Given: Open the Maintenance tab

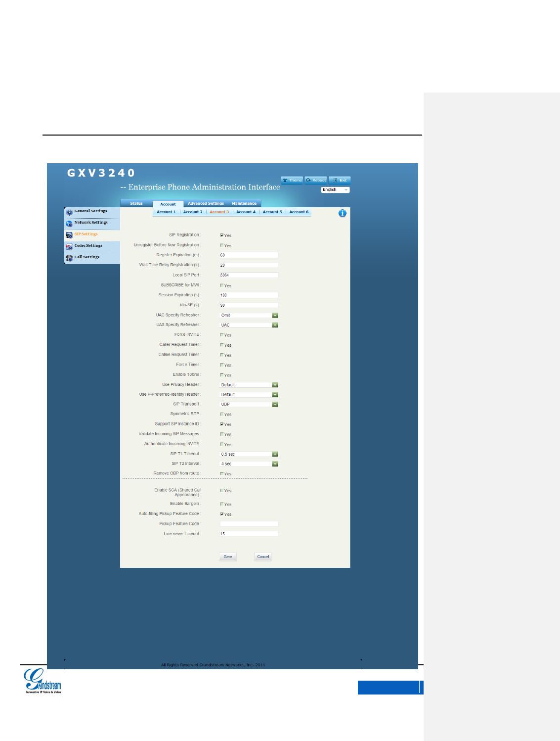Looking at the screenshot, I should click(244, 203).
